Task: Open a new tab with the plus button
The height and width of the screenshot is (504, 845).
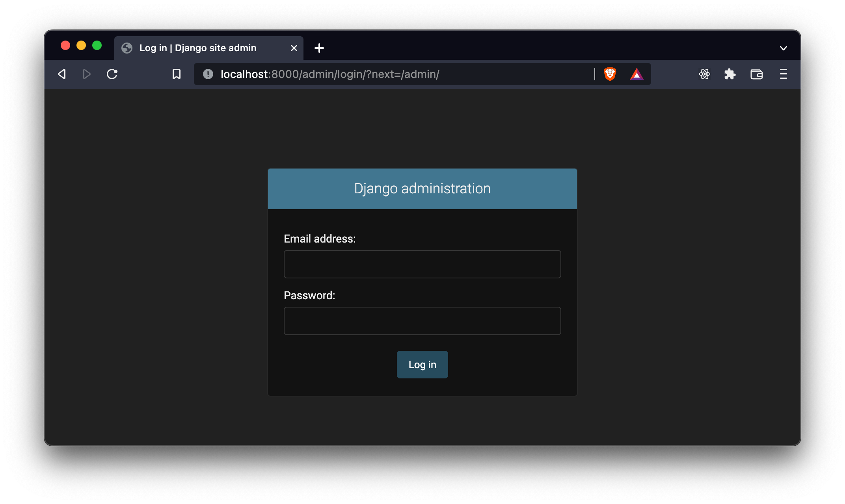Action: click(319, 48)
